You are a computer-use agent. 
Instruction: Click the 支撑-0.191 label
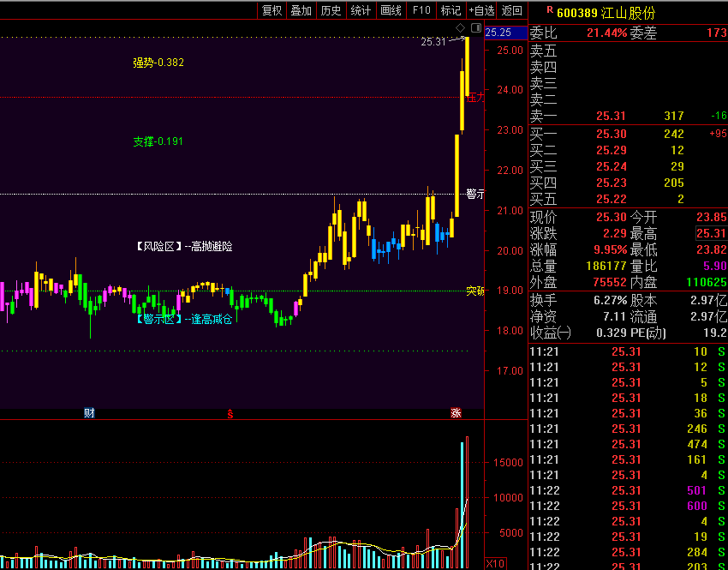coord(158,141)
